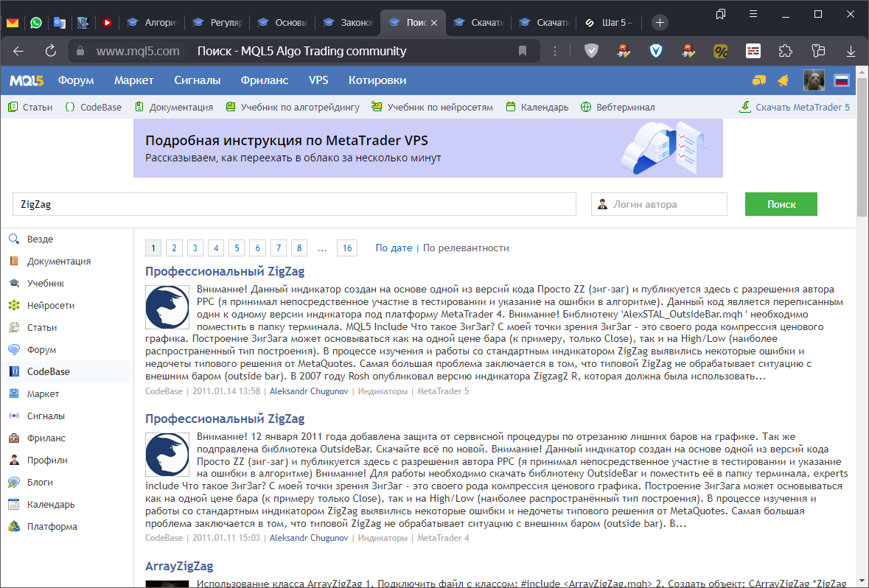Open the Котировки menu item
Viewport: 869px width, 588px height.
377,80
